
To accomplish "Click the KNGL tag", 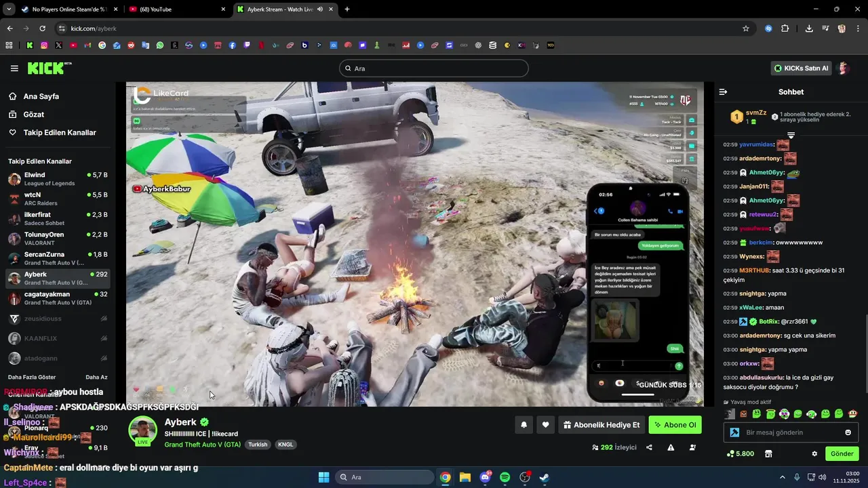I will tap(285, 445).
